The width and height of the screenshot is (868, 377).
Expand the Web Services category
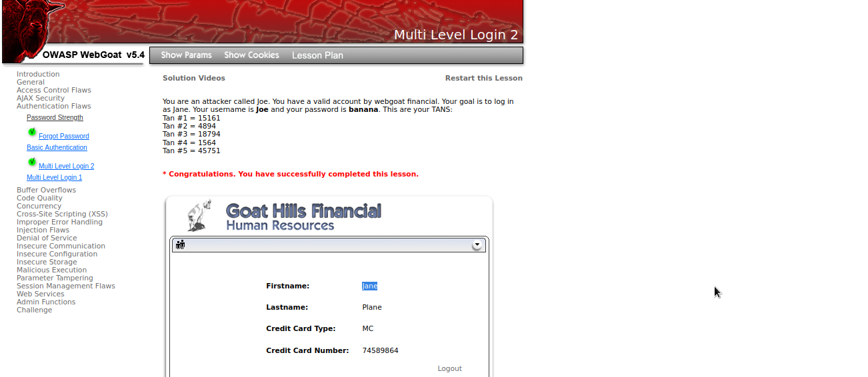[41, 294]
